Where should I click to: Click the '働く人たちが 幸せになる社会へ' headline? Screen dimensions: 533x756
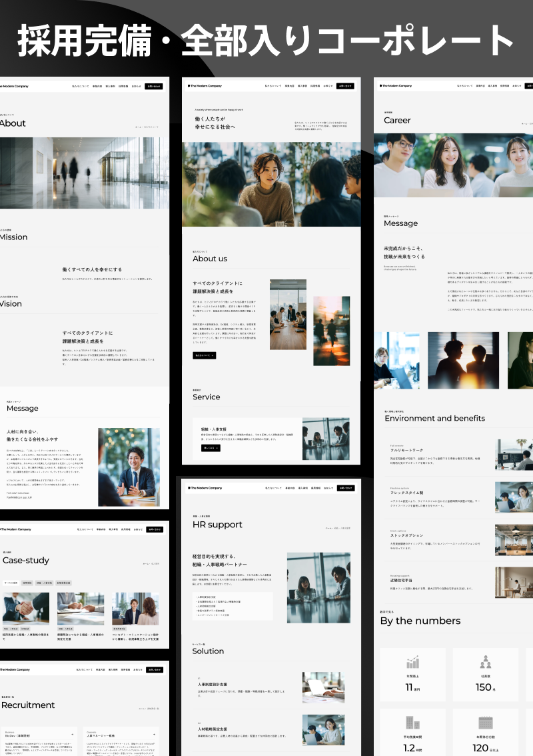coord(215,123)
